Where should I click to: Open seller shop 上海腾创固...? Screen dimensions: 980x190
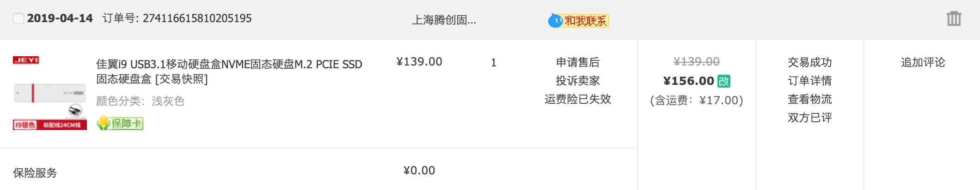click(444, 20)
